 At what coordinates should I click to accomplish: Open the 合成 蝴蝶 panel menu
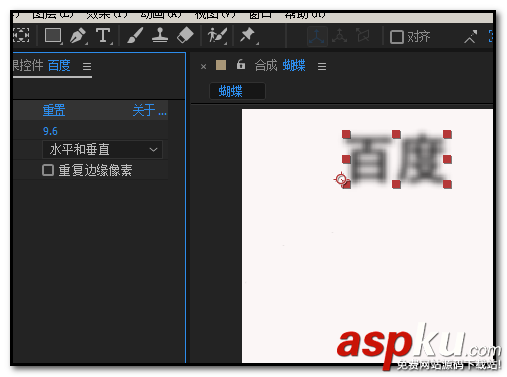click(x=322, y=66)
